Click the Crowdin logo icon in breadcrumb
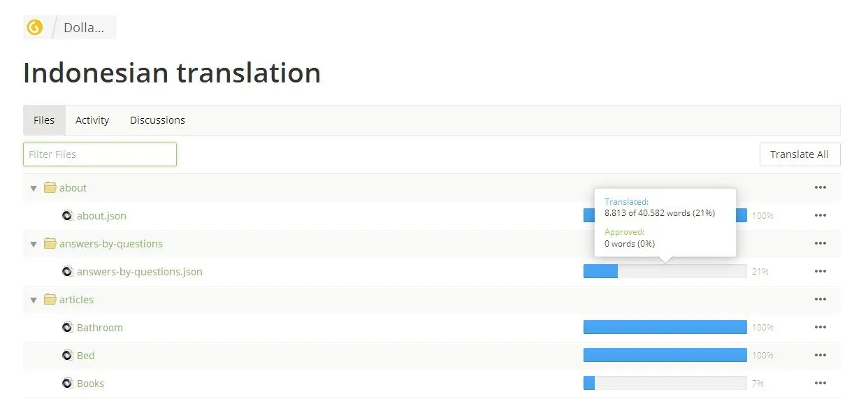This screenshot has height=399, width=868. 35,27
